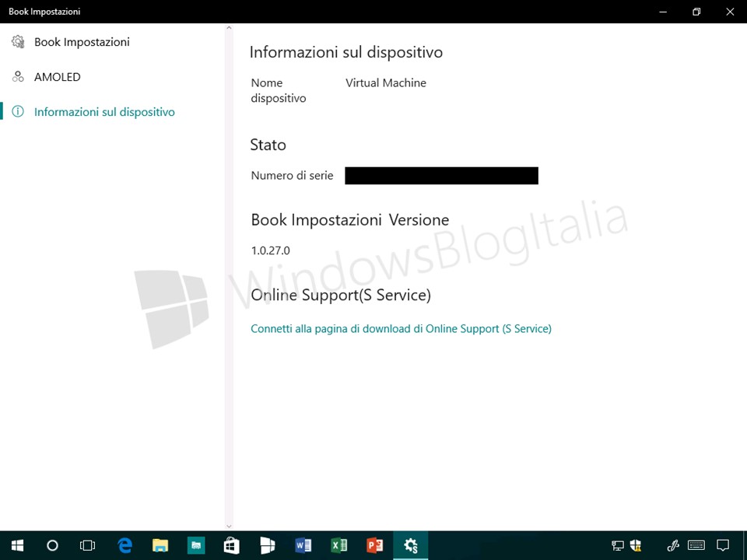The height and width of the screenshot is (560, 747).
Task: Launch Excel from taskbar
Action: click(338, 545)
